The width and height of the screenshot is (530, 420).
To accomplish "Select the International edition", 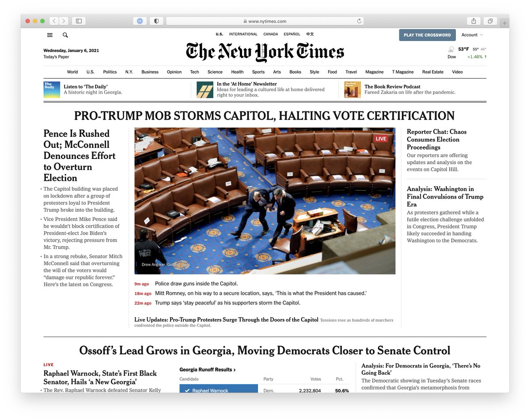I will pyautogui.click(x=243, y=34).
